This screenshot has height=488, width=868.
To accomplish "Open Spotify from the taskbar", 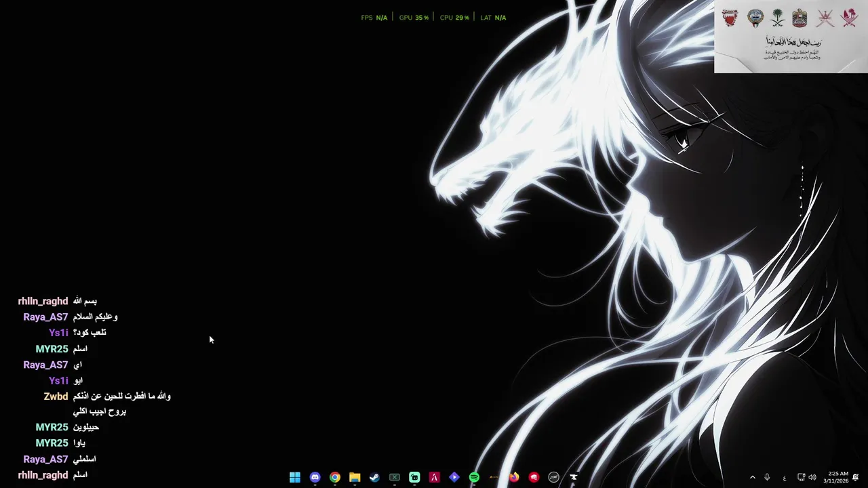I will pos(474,477).
